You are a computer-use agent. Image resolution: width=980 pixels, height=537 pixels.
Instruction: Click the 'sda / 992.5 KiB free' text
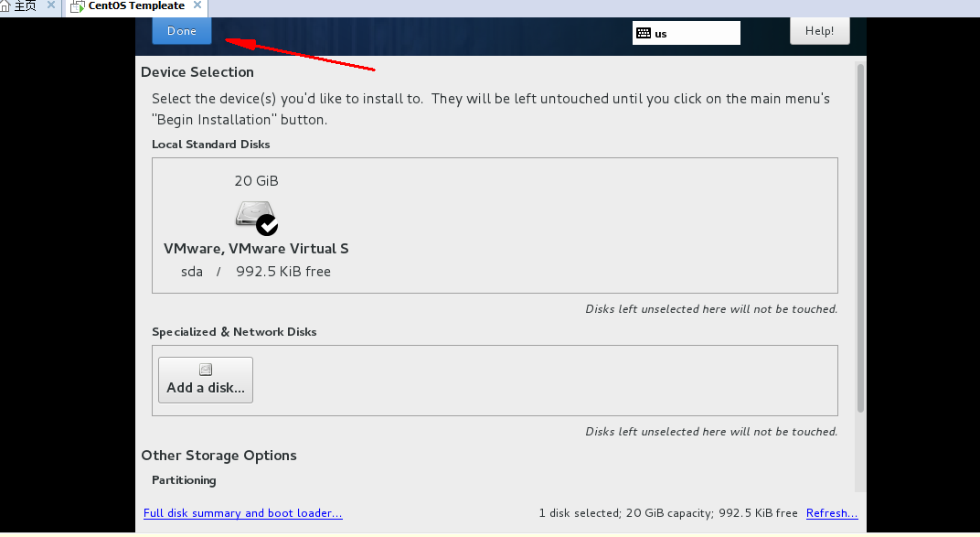tap(256, 272)
